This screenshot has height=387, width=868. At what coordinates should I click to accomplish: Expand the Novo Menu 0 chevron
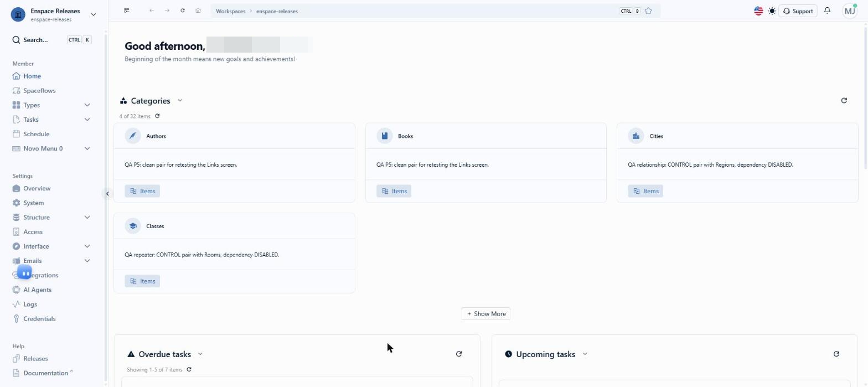click(87, 148)
